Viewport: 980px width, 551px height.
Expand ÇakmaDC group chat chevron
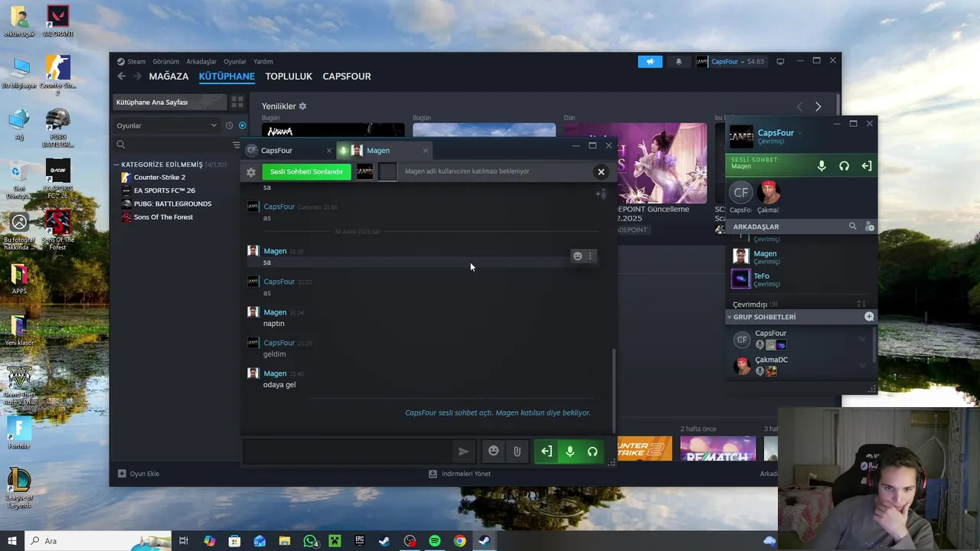(862, 366)
